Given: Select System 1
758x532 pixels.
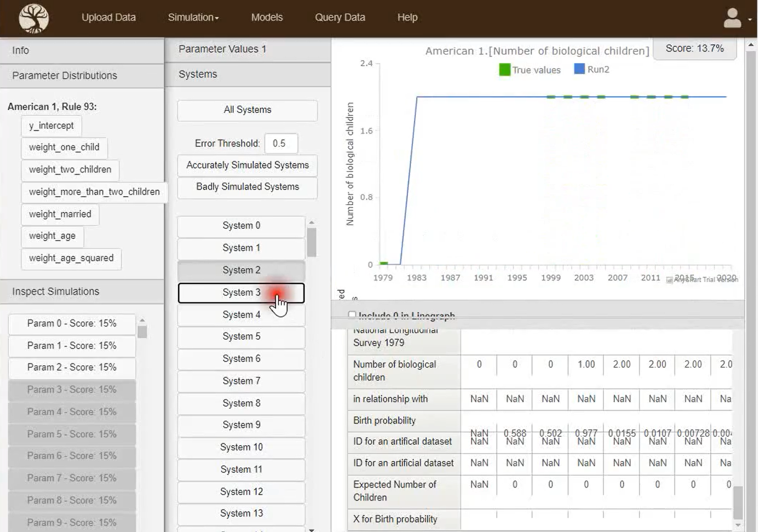Looking at the screenshot, I should tap(241, 248).
